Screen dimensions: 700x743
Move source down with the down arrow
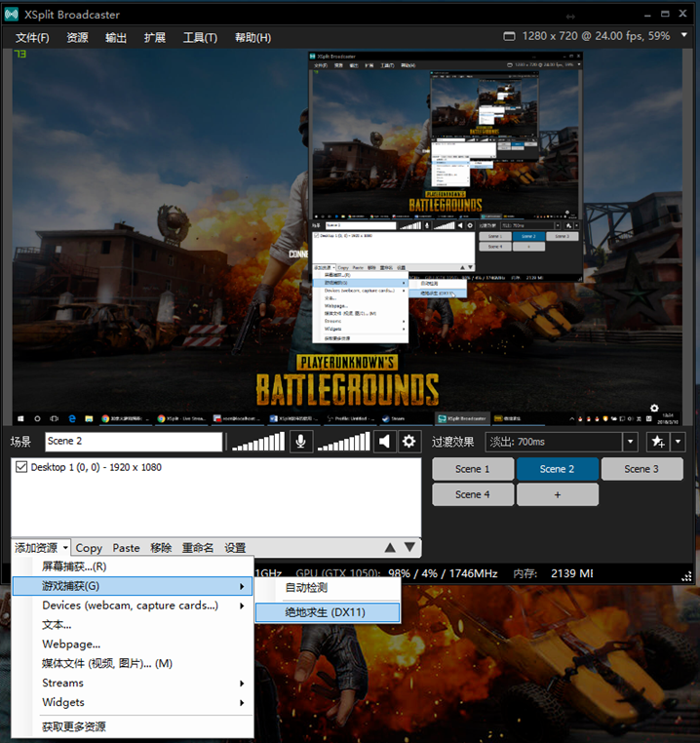click(x=409, y=548)
